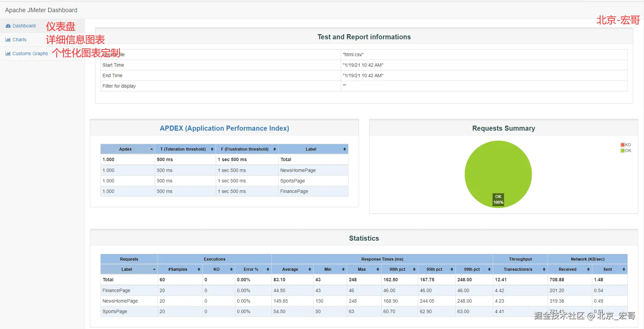Toggle the OK legend entry in pie chart
The width and height of the screenshot is (644, 329).
[x=626, y=151]
